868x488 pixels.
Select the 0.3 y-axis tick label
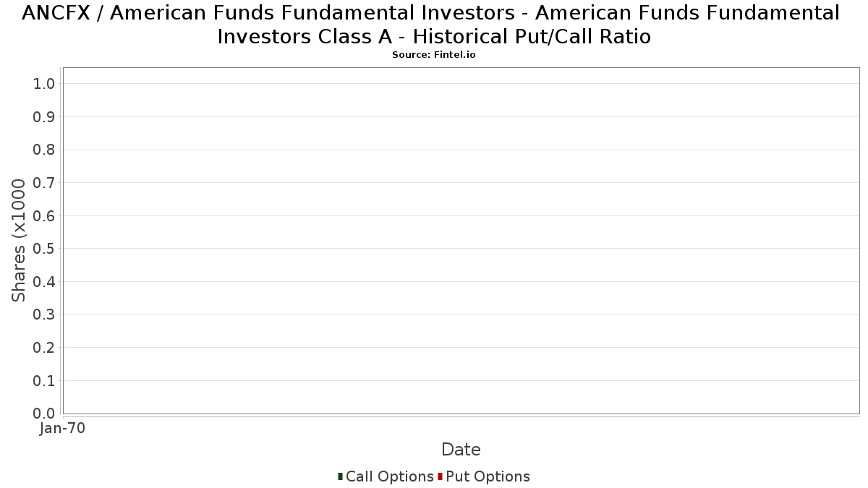point(44,315)
